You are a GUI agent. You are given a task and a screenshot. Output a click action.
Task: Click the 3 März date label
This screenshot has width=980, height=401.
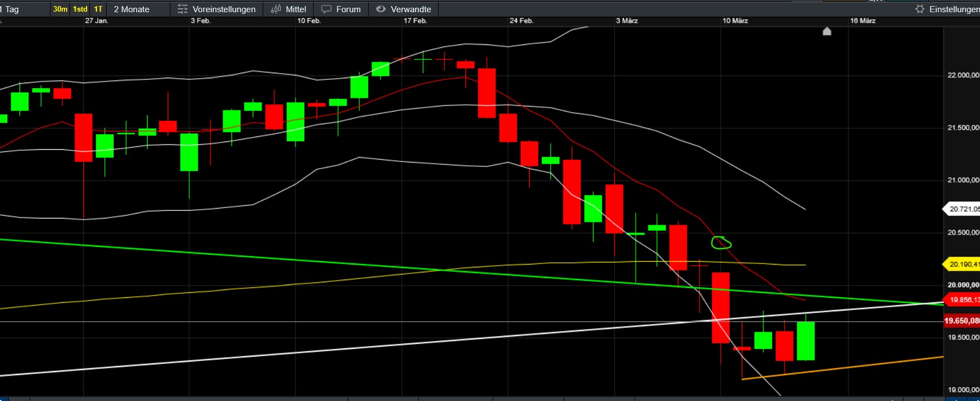627,21
